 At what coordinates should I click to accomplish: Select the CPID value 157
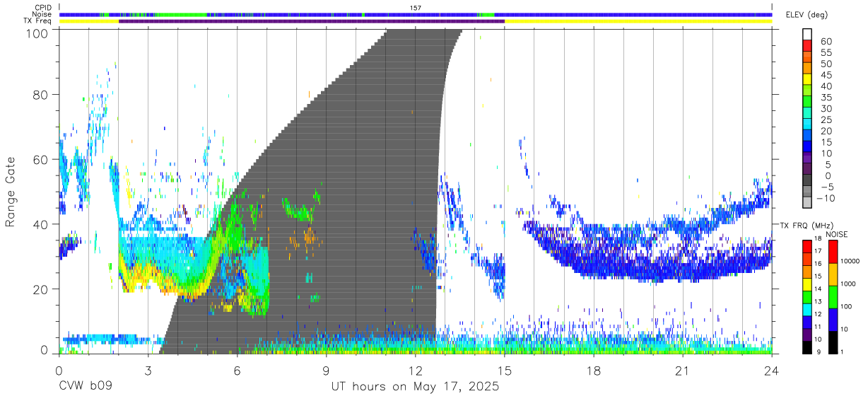click(x=416, y=7)
